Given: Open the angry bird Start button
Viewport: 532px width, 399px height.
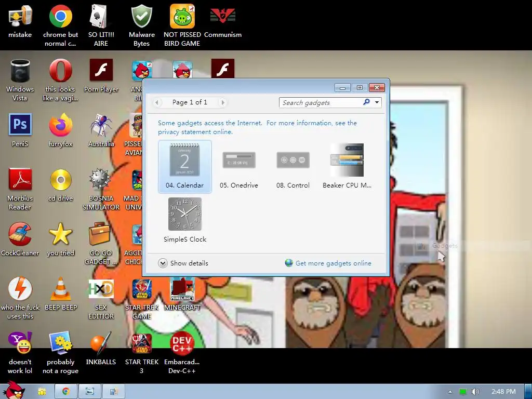Looking at the screenshot, I should [14, 390].
